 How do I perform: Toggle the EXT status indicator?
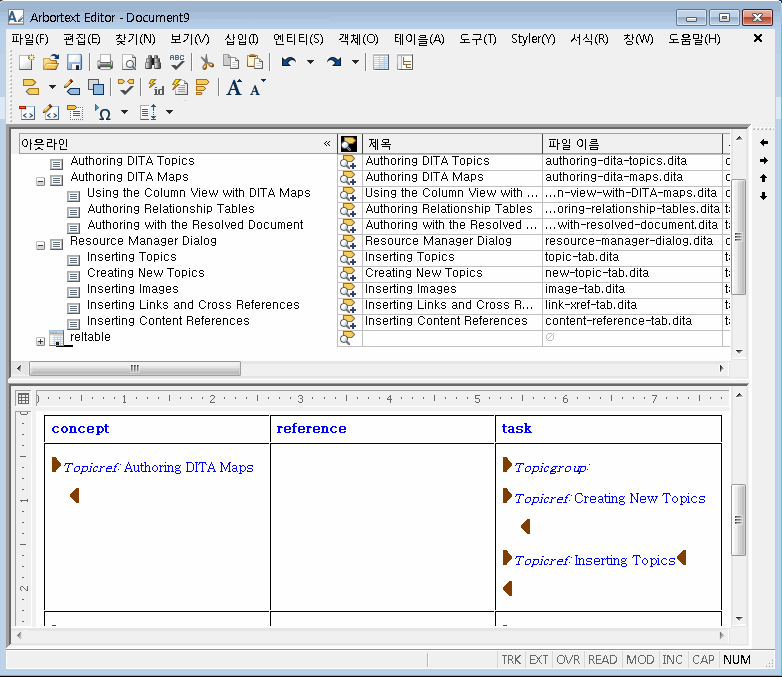click(539, 660)
